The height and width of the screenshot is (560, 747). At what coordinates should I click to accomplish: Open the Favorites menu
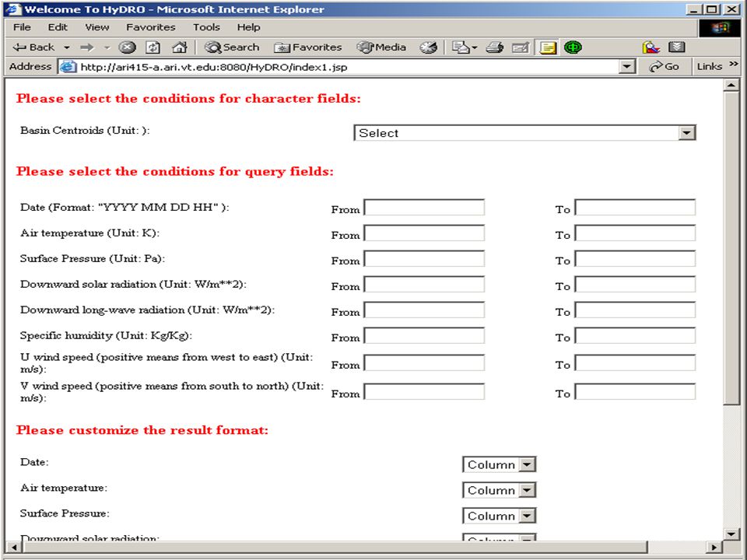coord(150,27)
